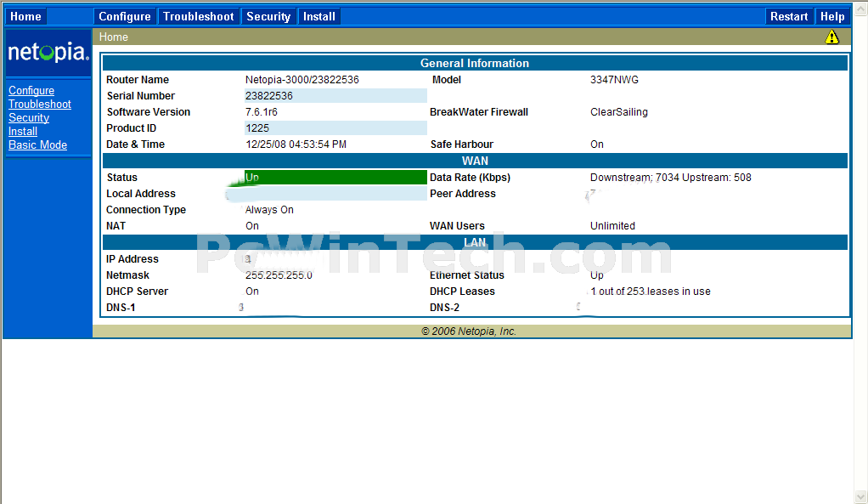Click the yellow warning triangle icon
Screen dimensions: 868x504
pyautogui.click(x=831, y=37)
